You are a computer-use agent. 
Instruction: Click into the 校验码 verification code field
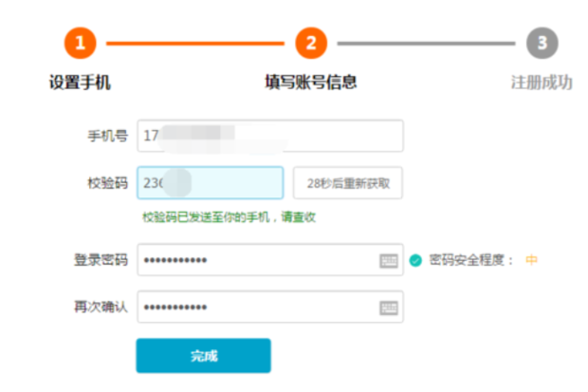point(211,183)
